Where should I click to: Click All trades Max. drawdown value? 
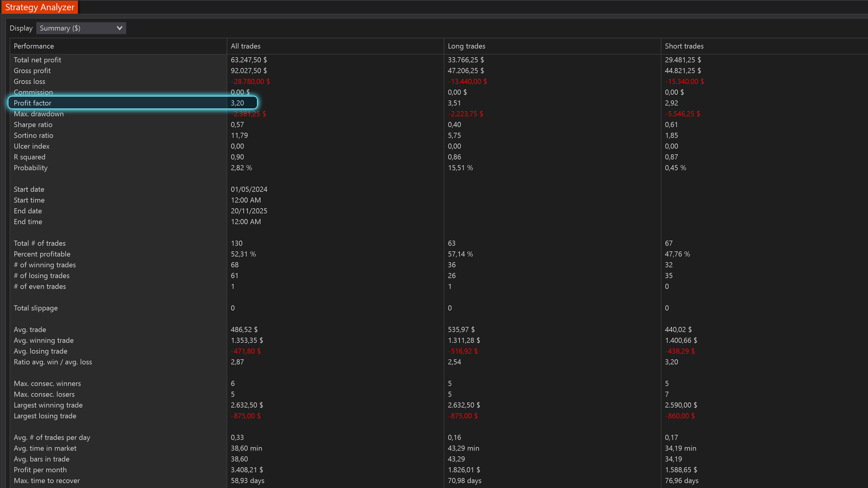(248, 114)
